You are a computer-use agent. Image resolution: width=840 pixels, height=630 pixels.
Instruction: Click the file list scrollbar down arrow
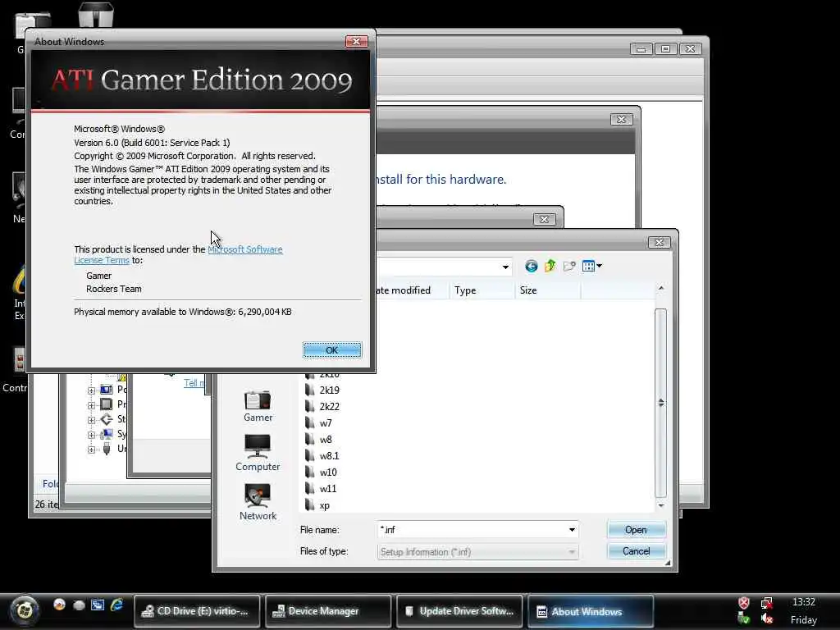661,505
